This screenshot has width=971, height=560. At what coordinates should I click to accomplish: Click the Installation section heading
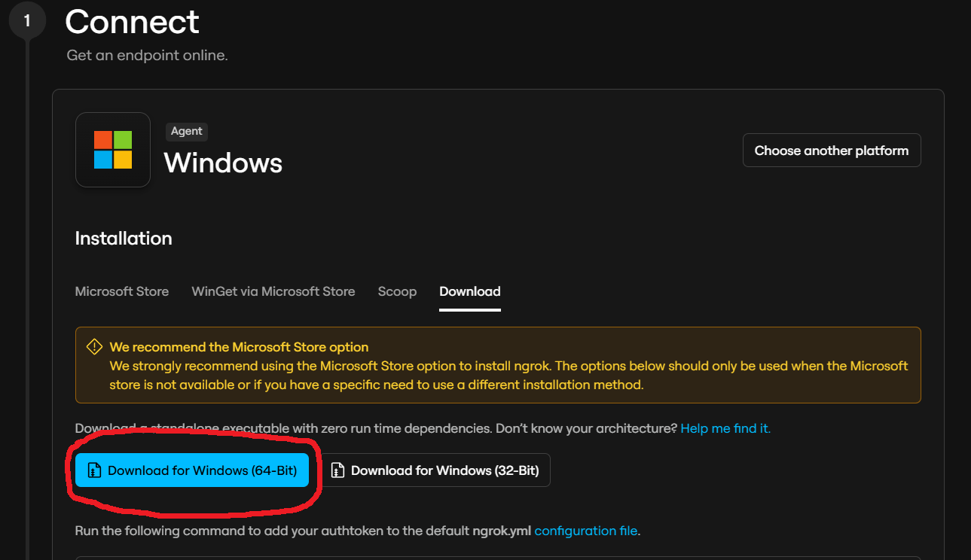[124, 239]
